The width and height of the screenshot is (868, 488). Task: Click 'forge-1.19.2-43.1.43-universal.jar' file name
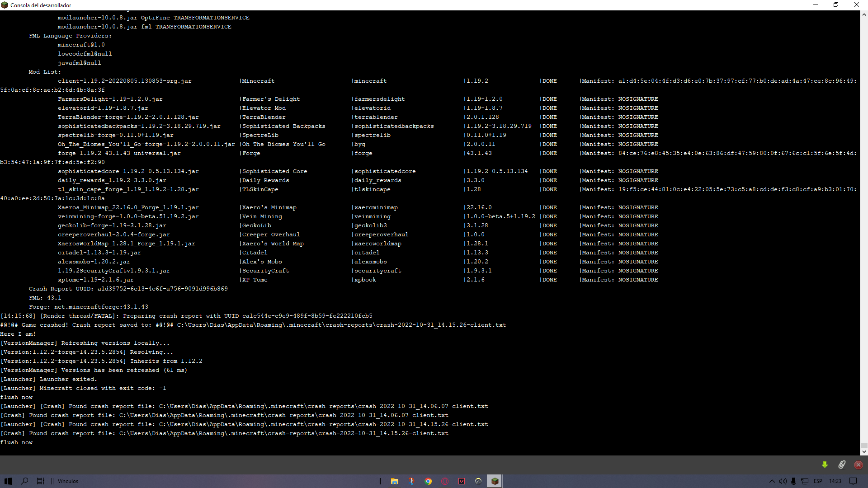click(x=119, y=153)
